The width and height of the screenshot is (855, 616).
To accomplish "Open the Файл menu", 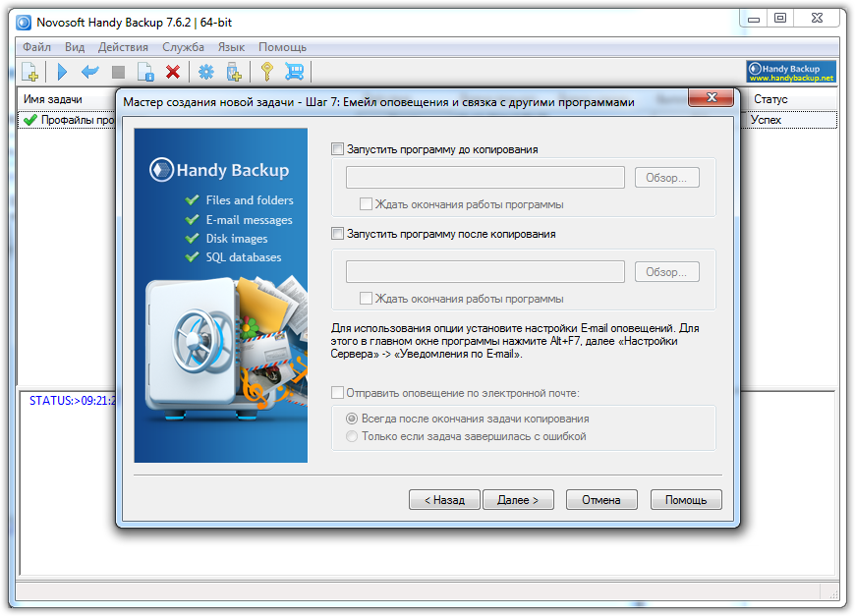I will [36, 47].
